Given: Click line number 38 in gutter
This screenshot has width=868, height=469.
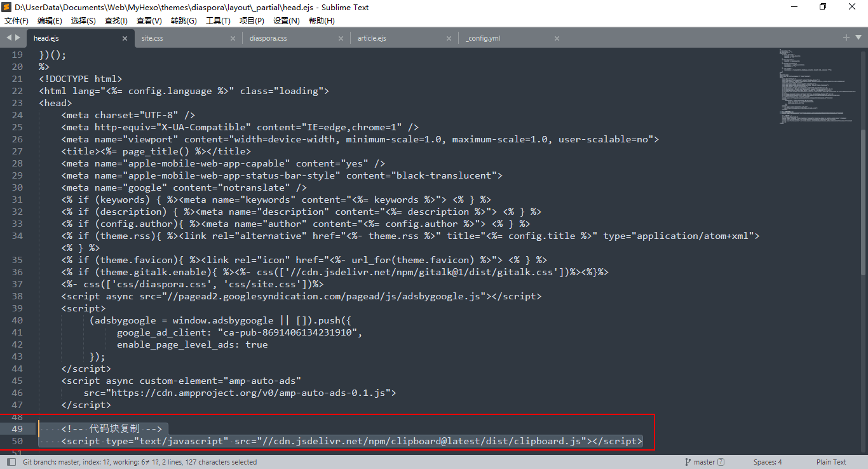Looking at the screenshot, I should [17, 296].
